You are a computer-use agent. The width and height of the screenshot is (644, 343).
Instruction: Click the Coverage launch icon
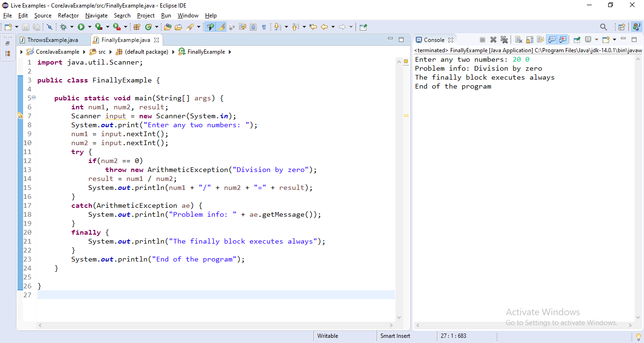(99, 27)
